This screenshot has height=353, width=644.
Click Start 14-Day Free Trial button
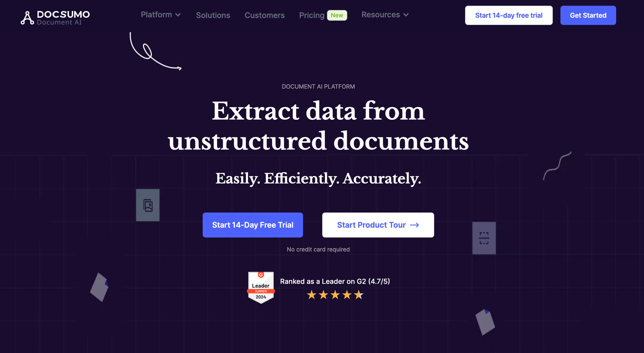coord(253,225)
